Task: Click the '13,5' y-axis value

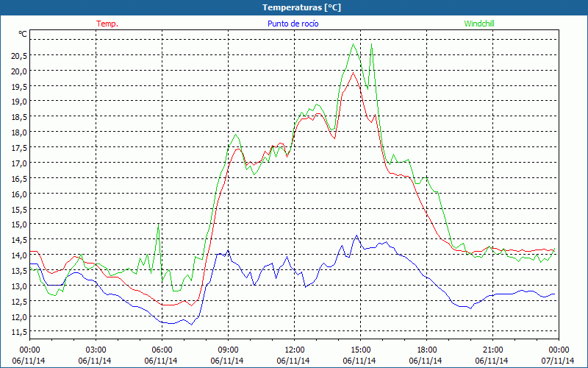Action: tap(19, 270)
